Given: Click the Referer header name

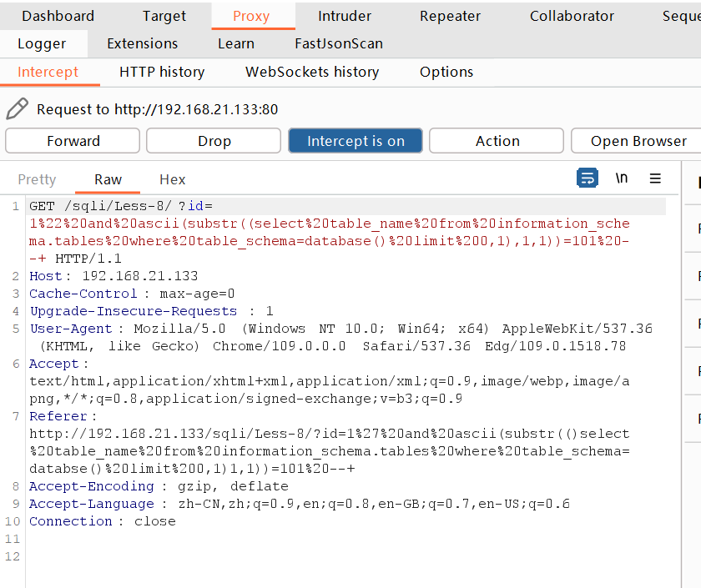Looking at the screenshot, I should click(x=58, y=416).
